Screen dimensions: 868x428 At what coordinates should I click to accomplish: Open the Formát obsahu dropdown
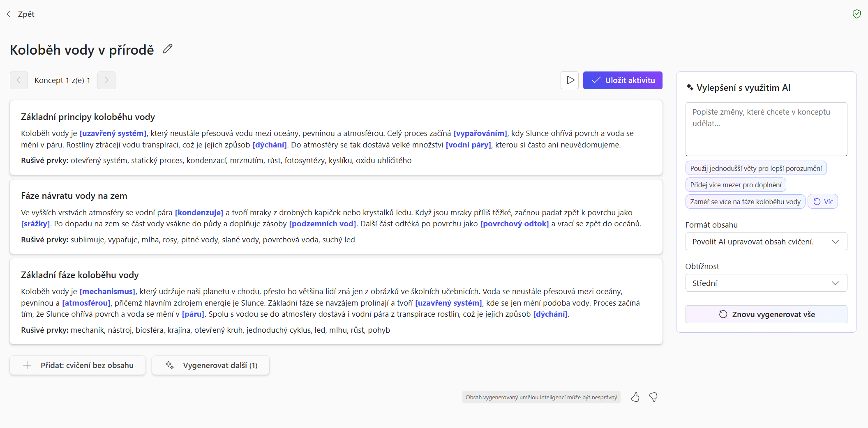[x=766, y=242]
